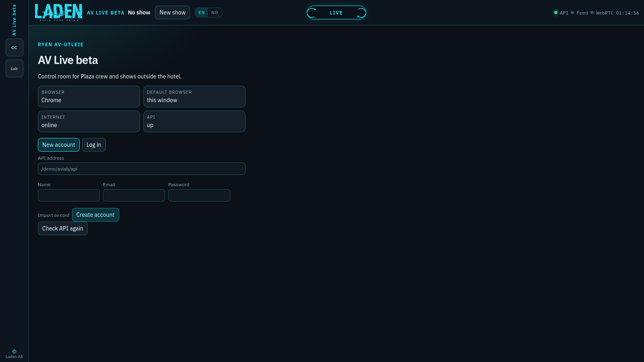
Task: Click the LADEN logo
Action: point(59,12)
